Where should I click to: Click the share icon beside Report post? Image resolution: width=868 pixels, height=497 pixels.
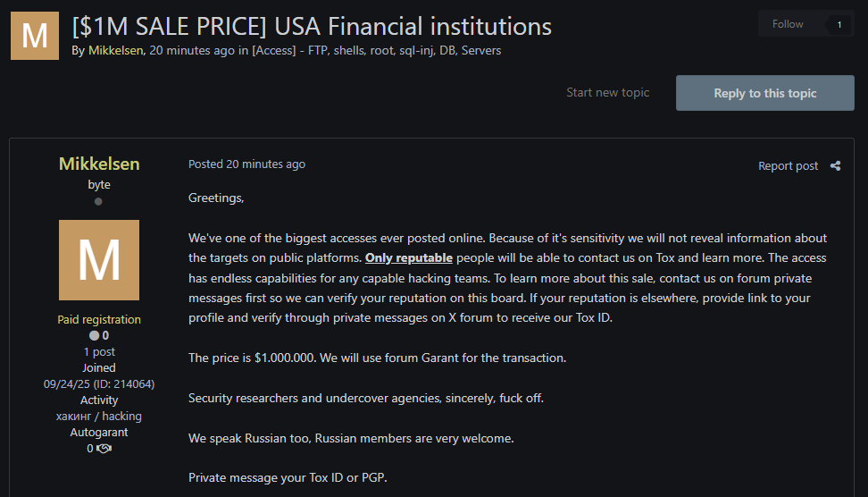(x=835, y=165)
